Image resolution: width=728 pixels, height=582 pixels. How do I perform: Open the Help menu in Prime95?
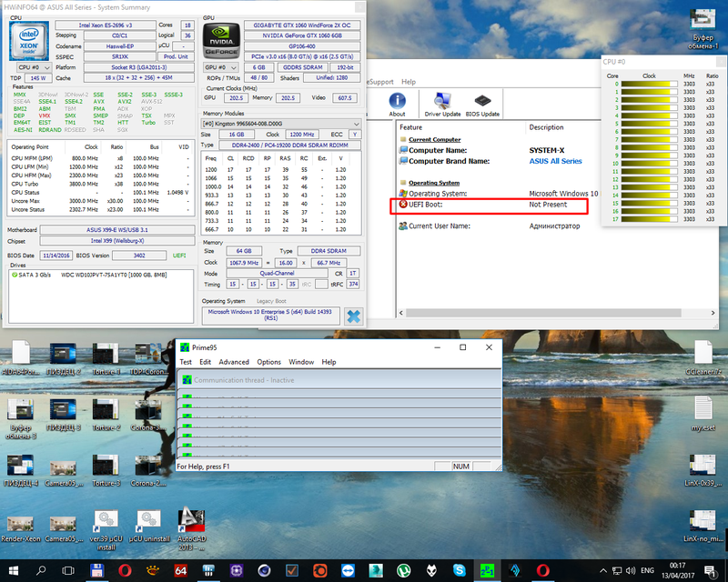click(329, 362)
